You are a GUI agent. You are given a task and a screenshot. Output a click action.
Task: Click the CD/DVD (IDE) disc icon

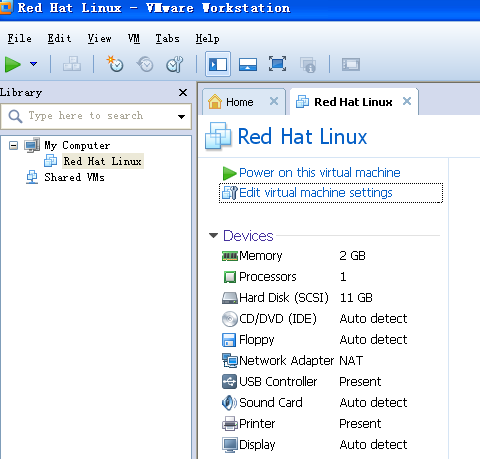coord(230,319)
